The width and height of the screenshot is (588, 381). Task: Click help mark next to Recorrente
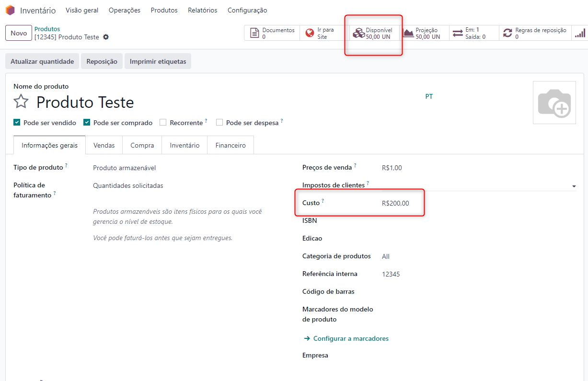[x=206, y=121]
